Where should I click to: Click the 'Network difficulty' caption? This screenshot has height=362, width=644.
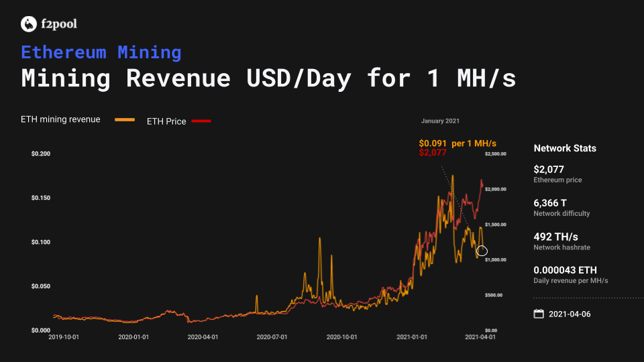561,213
